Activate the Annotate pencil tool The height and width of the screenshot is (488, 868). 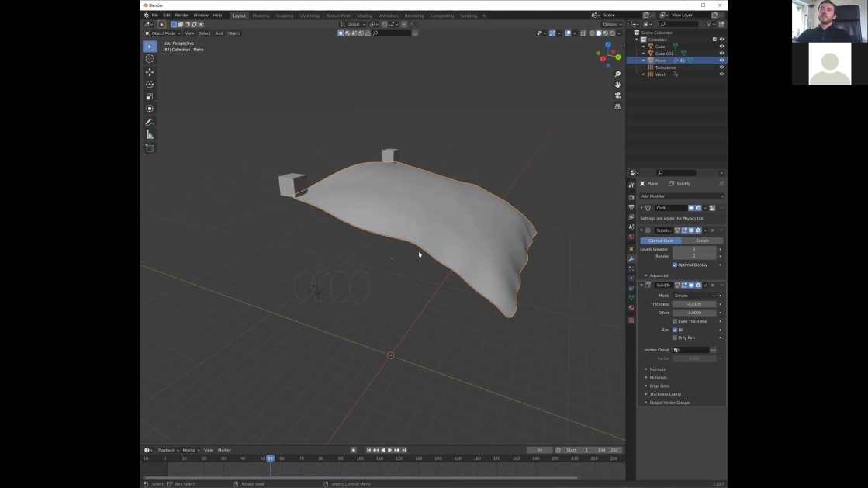[x=150, y=122]
